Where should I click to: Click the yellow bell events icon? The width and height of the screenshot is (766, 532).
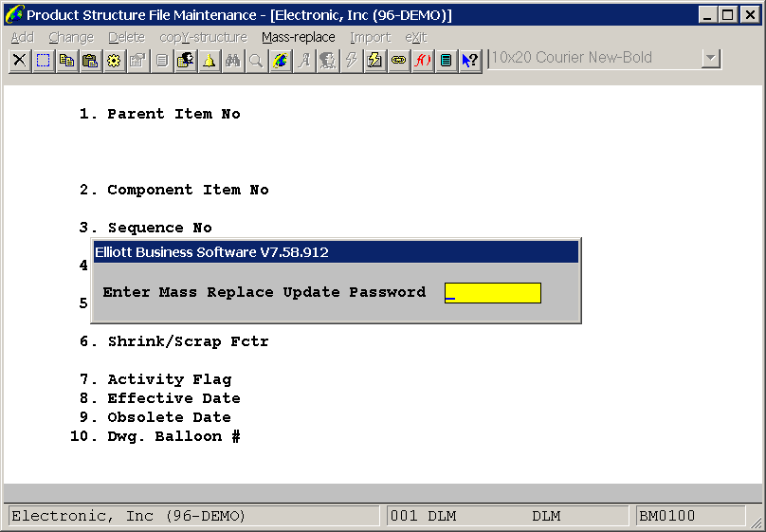210,61
